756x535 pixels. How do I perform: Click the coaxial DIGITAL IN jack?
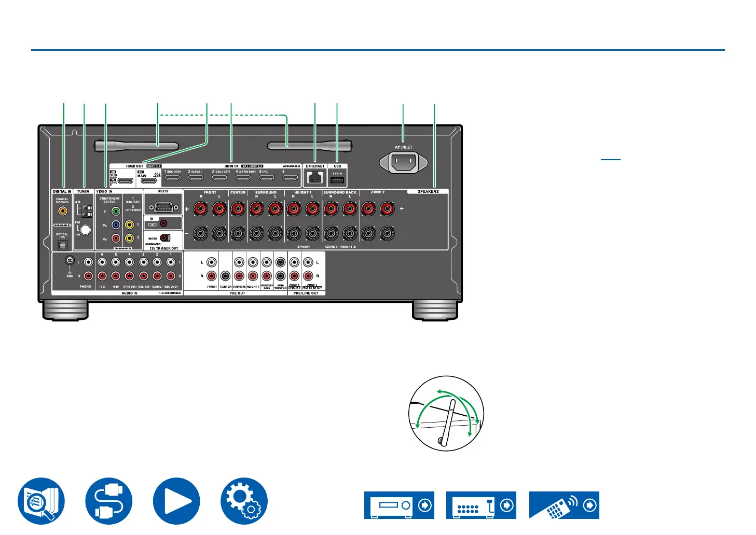(x=62, y=211)
